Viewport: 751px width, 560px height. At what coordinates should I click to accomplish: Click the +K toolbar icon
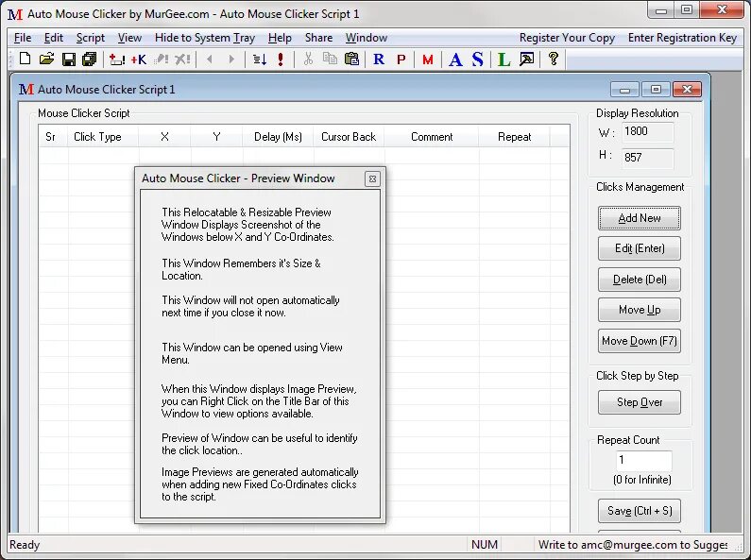(139, 59)
